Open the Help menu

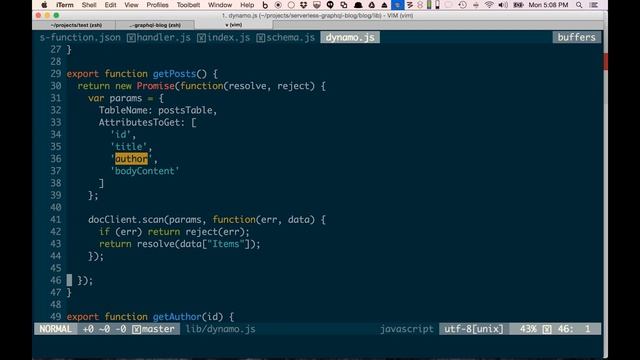247,5
